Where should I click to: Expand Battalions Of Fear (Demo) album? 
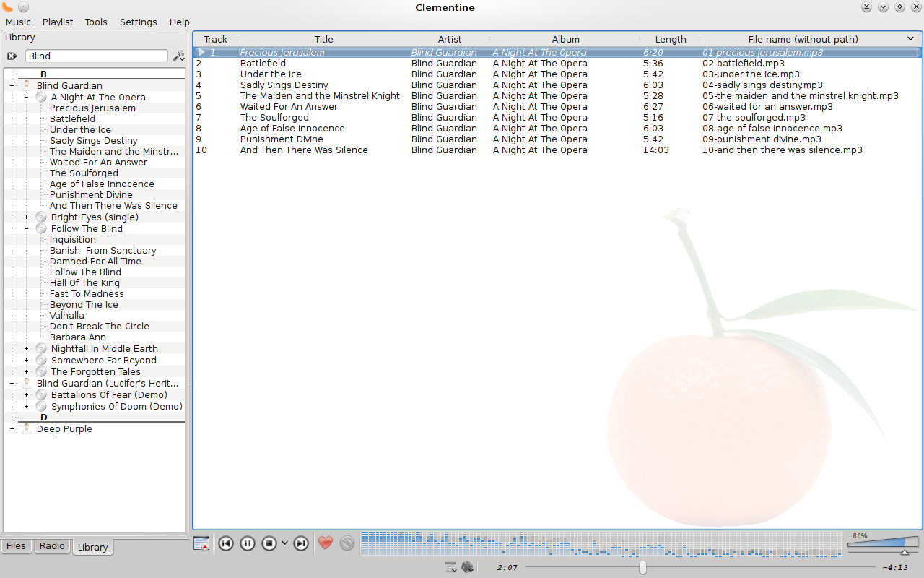(x=27, y=394)
